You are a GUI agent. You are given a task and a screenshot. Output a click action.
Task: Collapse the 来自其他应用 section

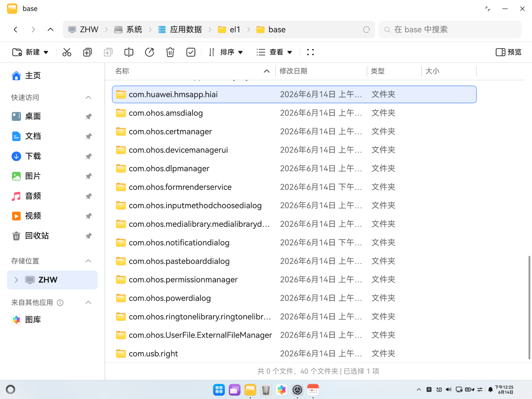(x=88, y=302)
